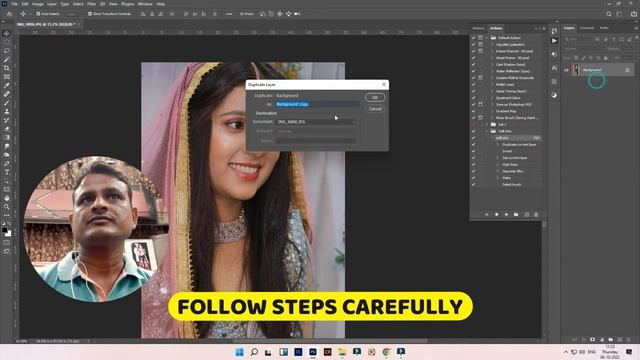Open the Image menu
Screen dimensions: 640x360
point(38,4)
